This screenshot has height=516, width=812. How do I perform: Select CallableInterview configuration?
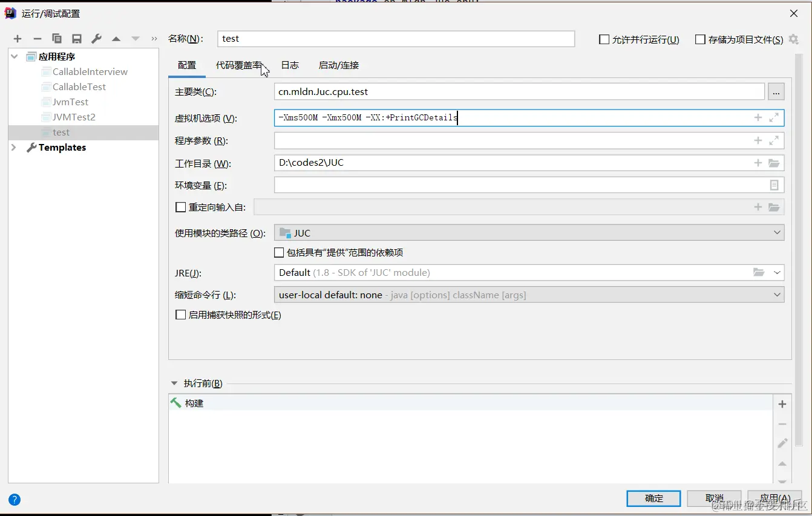coord(90,71)
